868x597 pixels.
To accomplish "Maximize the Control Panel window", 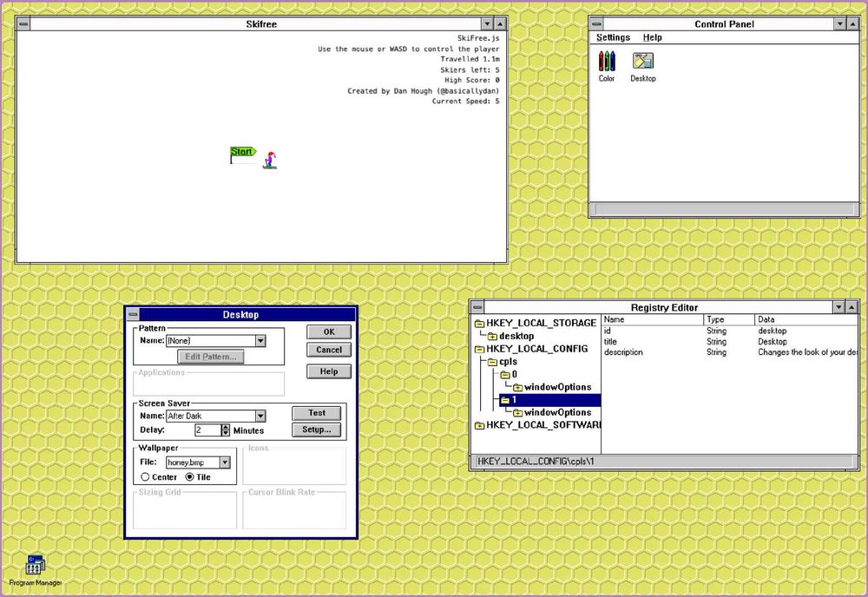I will pyautogui.click(x=852, y=23).
